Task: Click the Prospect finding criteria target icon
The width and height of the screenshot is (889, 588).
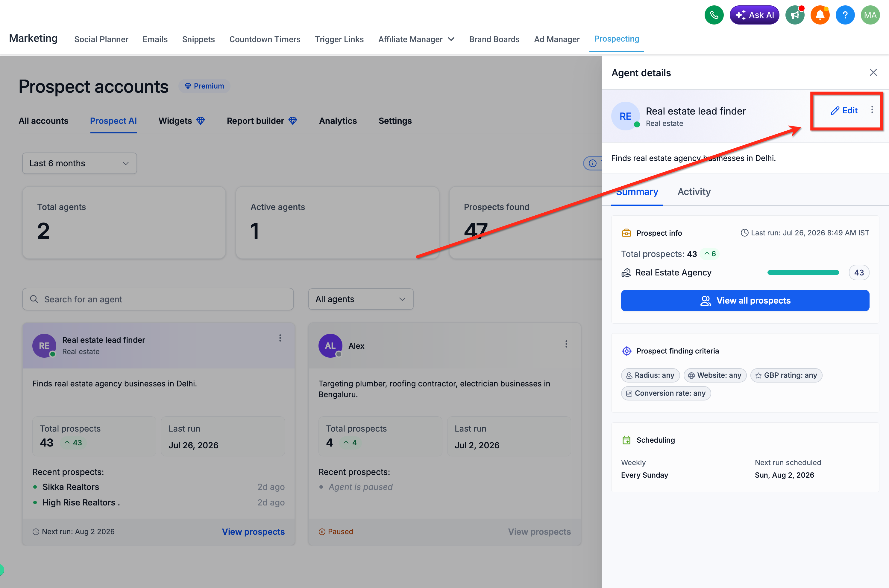Action: coord(626,351)
